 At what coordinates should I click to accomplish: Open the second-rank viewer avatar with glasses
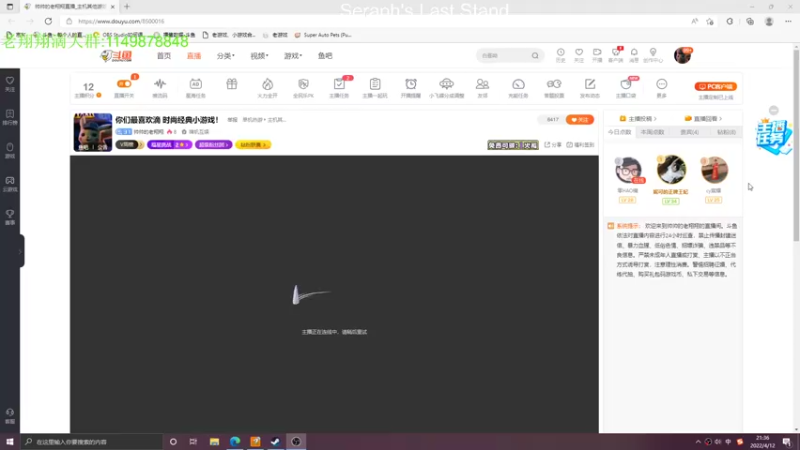(628, 170)
